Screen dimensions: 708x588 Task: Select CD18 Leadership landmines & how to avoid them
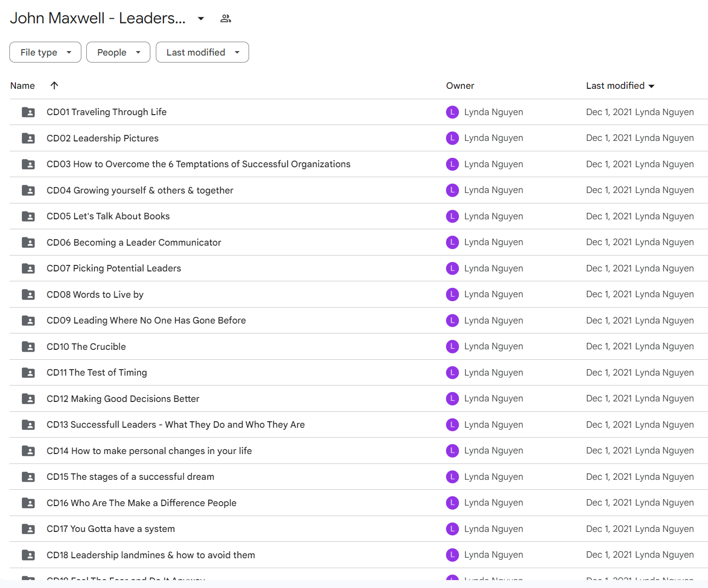coord(151,555)
